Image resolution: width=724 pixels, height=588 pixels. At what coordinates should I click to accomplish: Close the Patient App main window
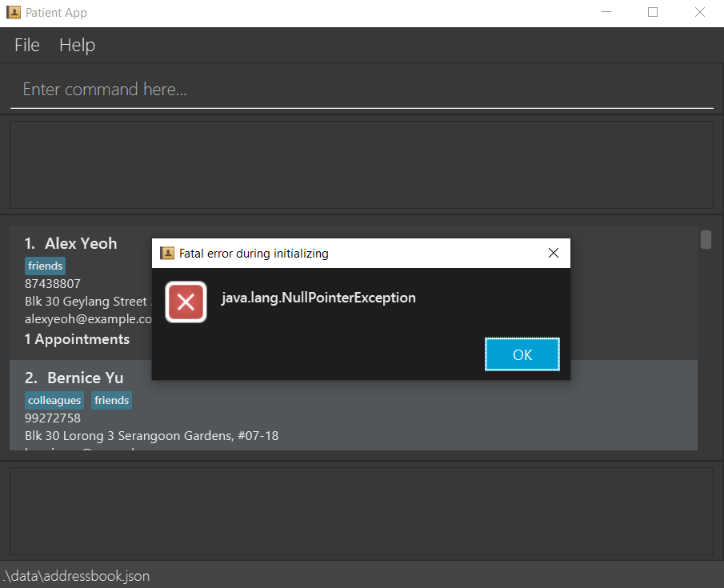click(699, 12)
